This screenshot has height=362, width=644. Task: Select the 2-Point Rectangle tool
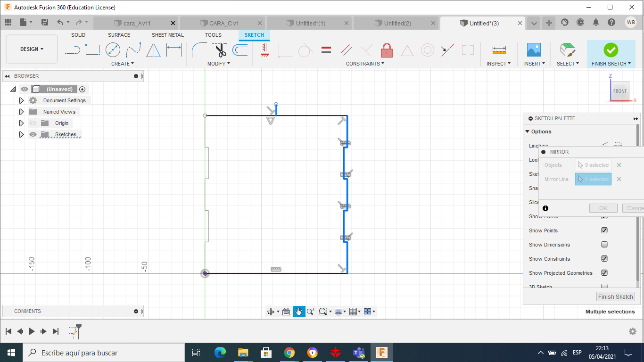click(x=92, y=50)
